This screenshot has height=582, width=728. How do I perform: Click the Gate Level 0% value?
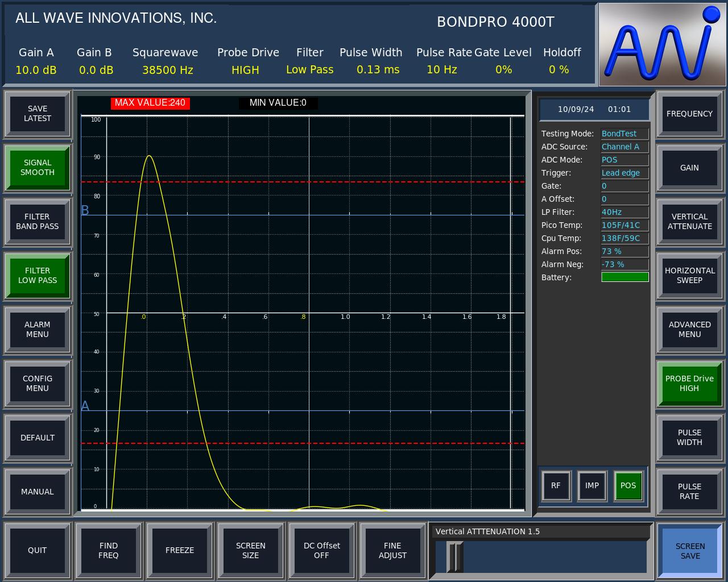(x=504, y=70)
